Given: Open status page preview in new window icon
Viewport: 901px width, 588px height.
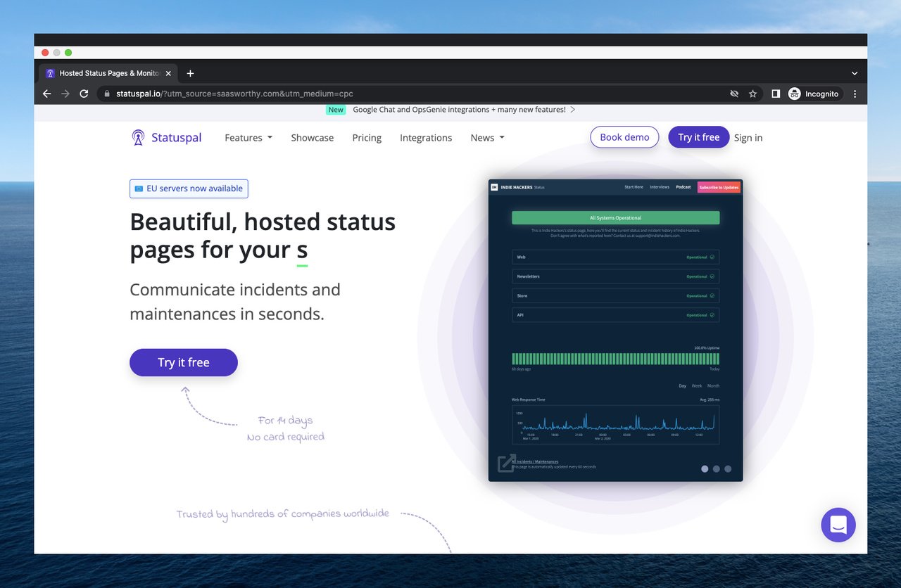Looking at the screenshot, I should (506, 464).
